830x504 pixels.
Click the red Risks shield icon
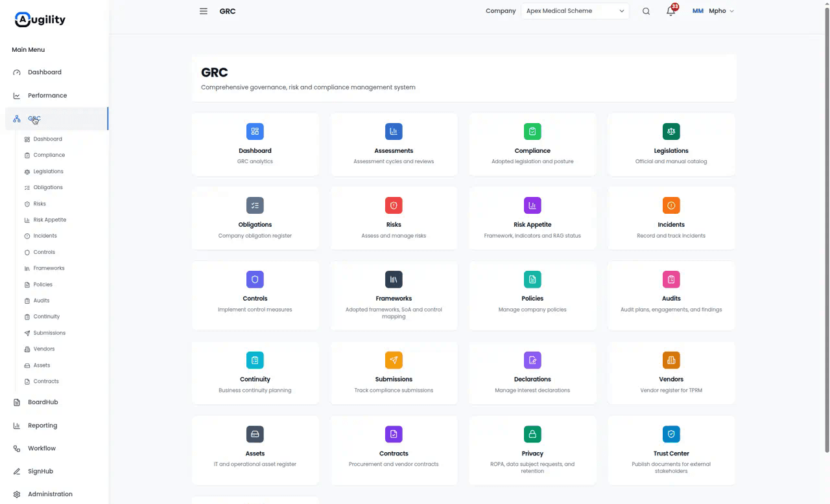pyautogui.click(x=394, y=205)
